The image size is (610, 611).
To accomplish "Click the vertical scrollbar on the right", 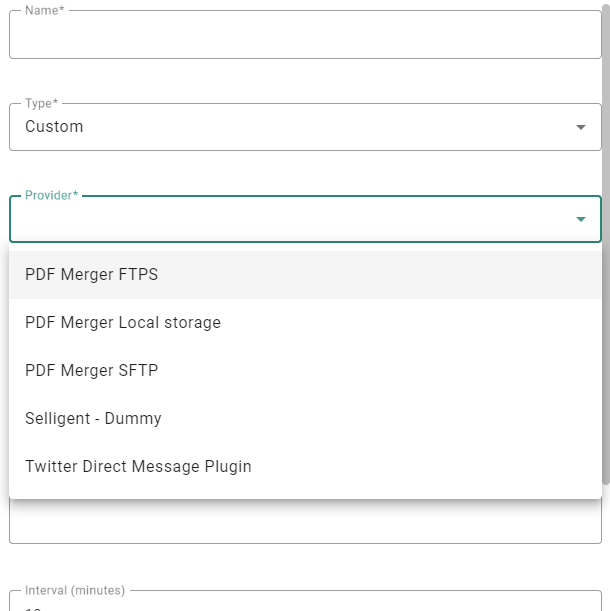I will (x=606, y=200).
